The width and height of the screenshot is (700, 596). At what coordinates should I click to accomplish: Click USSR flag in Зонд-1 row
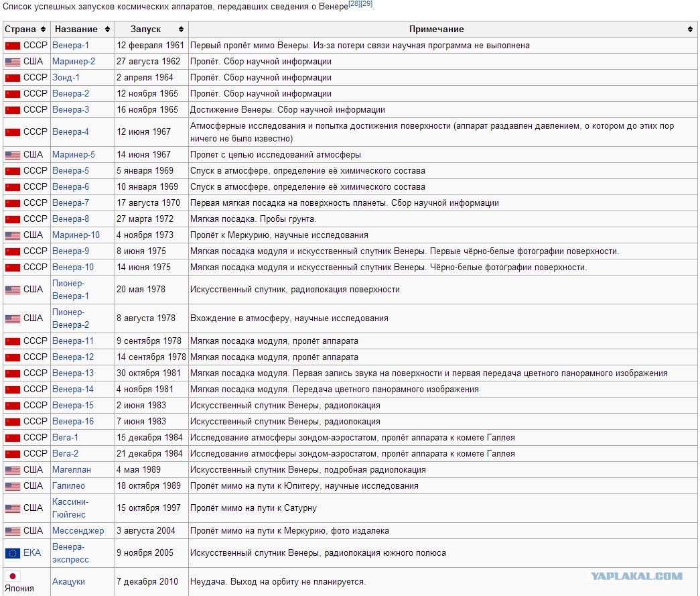click(x=13, y=78)
